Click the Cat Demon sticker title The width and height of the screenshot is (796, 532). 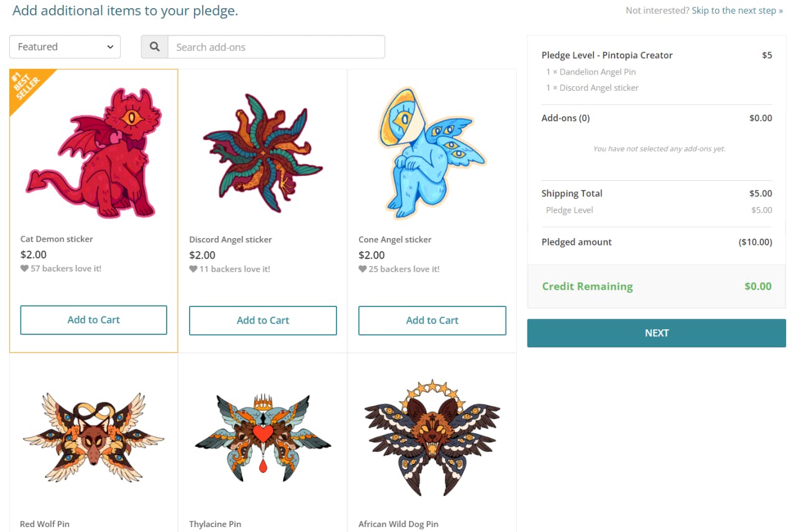(x=57, y=239)
